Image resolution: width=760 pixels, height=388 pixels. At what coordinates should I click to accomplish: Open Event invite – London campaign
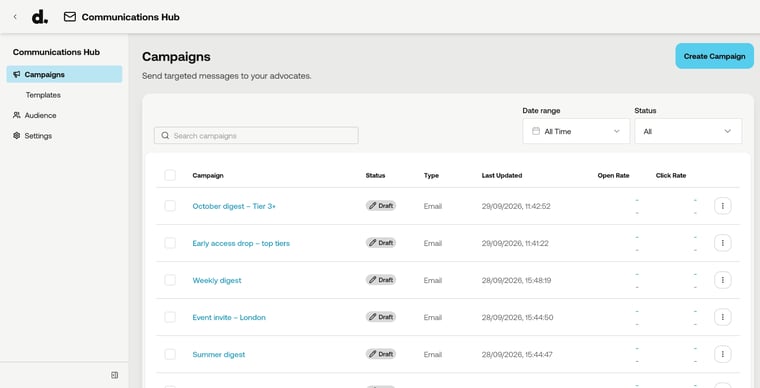(229, 317)
